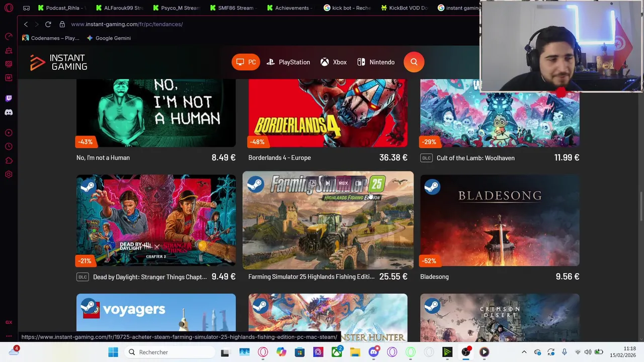Open the Xbox app in taskbar
644x362 pixels.
337,352
